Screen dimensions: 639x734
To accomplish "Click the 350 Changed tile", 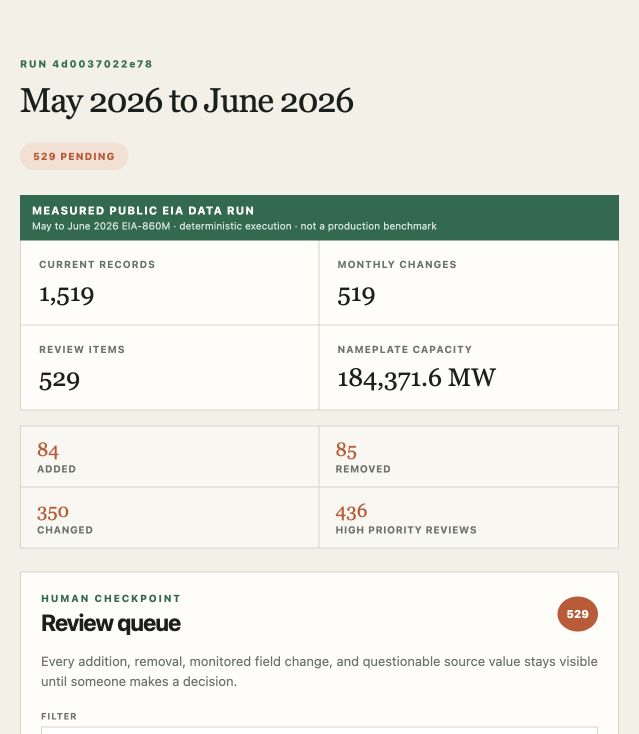I will (x=169, y=518).
